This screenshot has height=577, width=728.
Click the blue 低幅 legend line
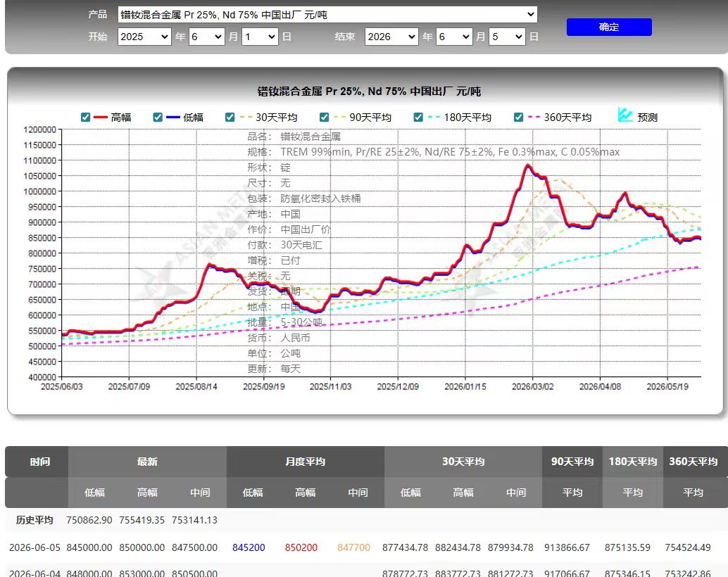pos(173,118)
